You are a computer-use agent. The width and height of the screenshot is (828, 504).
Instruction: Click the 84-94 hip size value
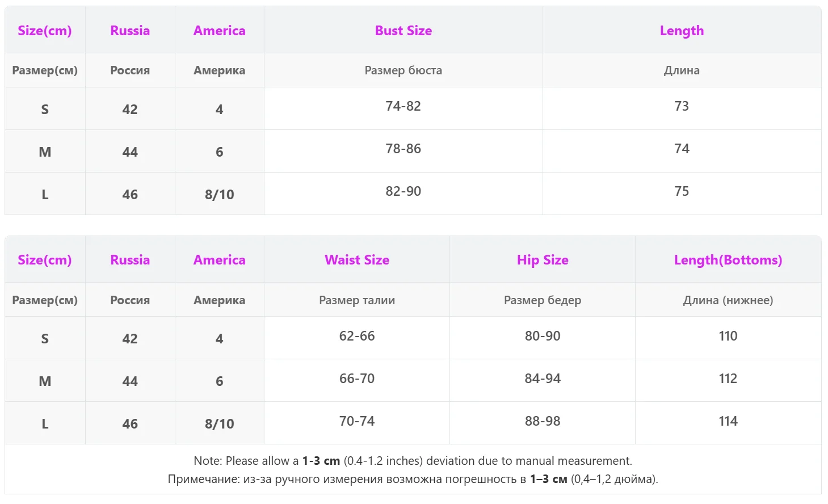coord(543,379)
